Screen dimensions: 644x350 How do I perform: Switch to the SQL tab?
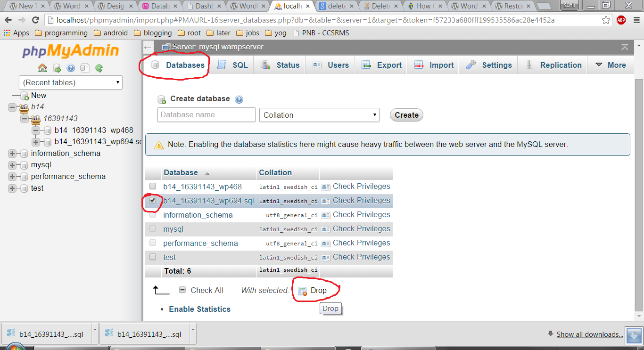coord(233,65)
